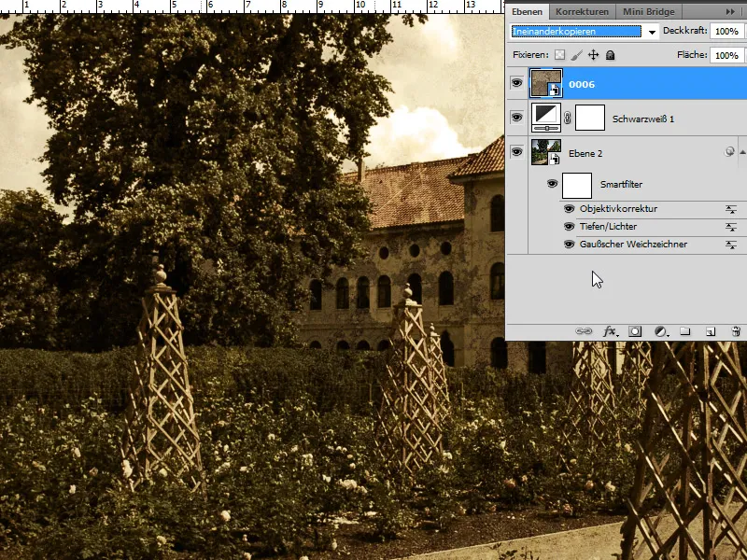This screenshot has height=560, width=747.
Task: Switch to the Ebenen tab
Action: point(527,11)
